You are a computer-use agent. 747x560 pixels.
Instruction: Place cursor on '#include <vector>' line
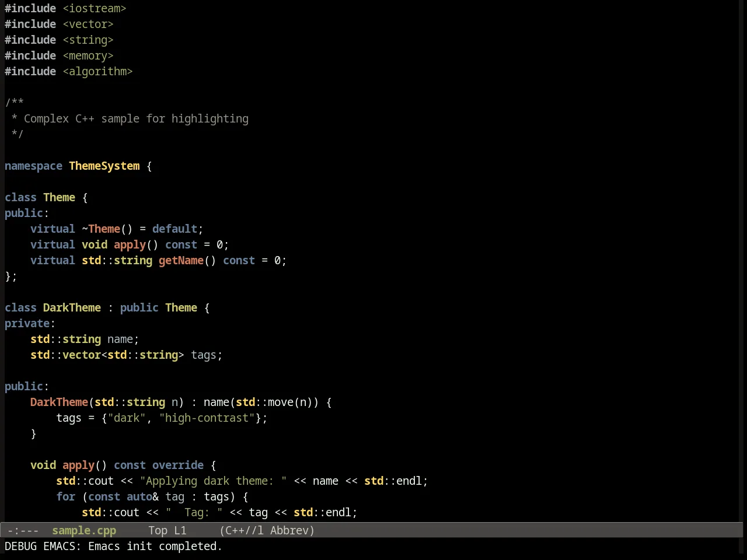59,24
